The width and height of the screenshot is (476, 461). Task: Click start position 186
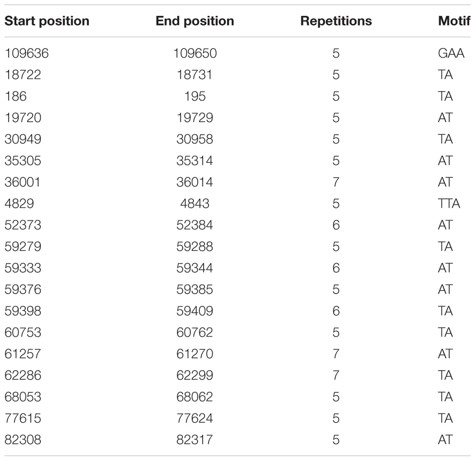(x=15, y=96)
